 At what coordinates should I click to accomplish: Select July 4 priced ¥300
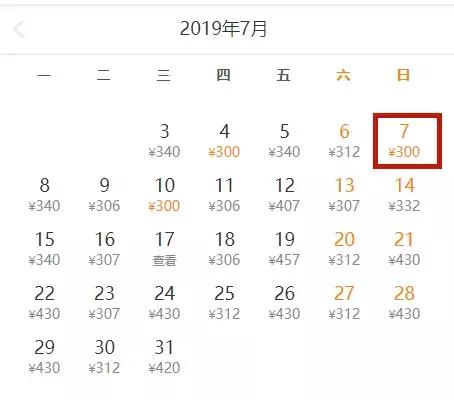[224, 141]
